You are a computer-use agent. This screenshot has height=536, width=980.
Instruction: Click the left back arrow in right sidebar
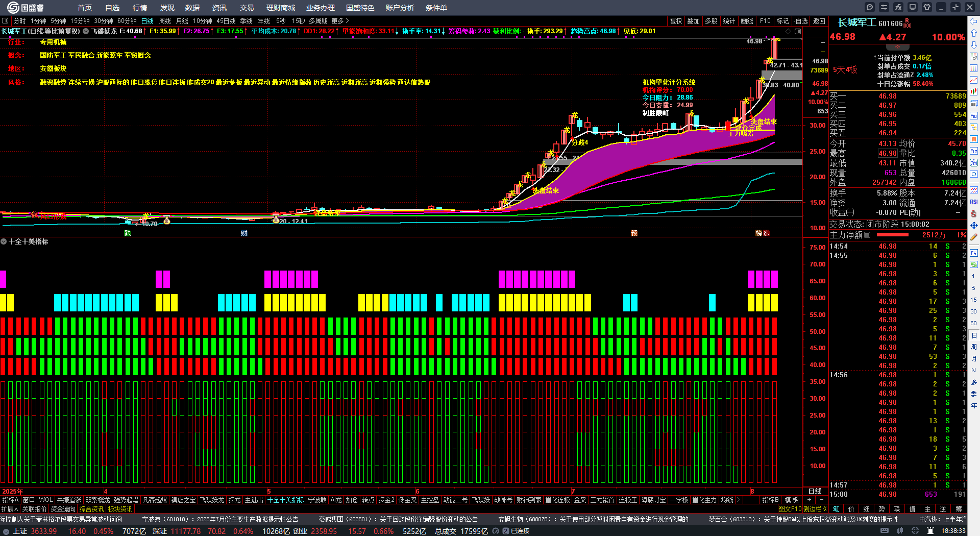tap(974, 21)
